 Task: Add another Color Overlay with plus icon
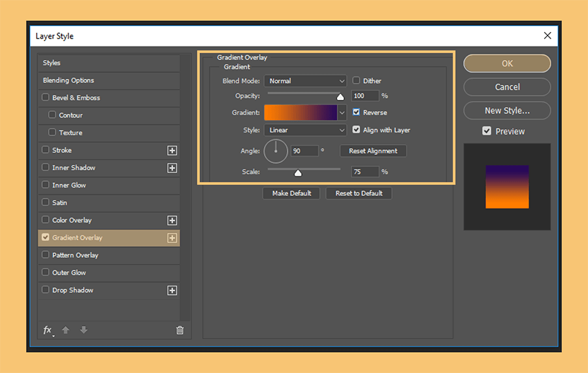(x=172, y=220)
